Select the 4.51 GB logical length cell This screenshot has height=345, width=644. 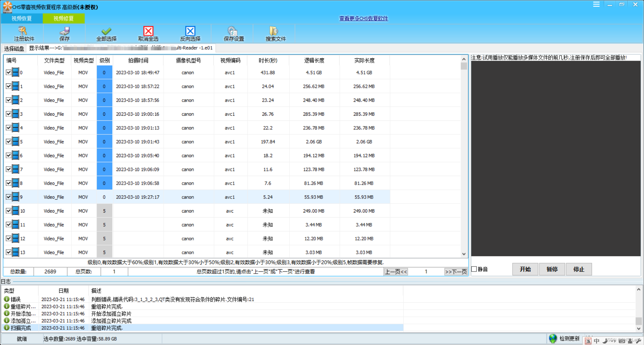314,72
